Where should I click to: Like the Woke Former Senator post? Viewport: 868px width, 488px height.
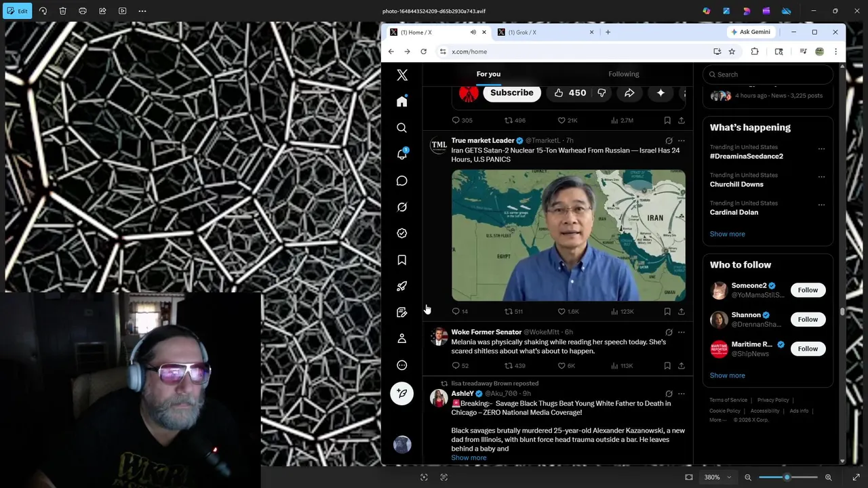click(x=566, y=366)
